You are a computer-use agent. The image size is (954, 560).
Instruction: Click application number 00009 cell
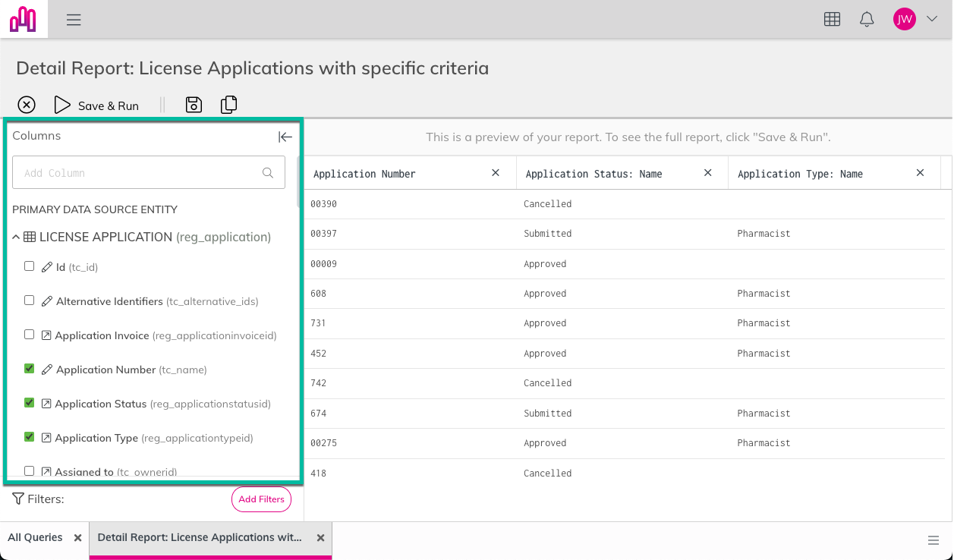(323, 264)
